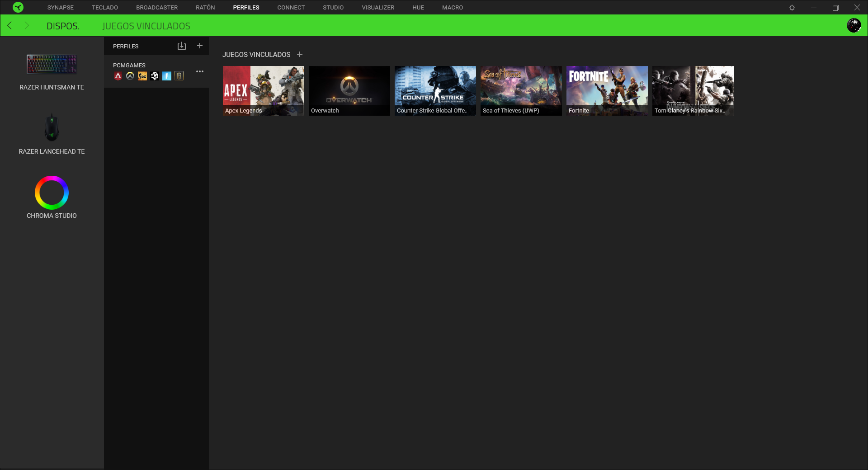Open the Fortnite game thumbnail

click(607, 91)
